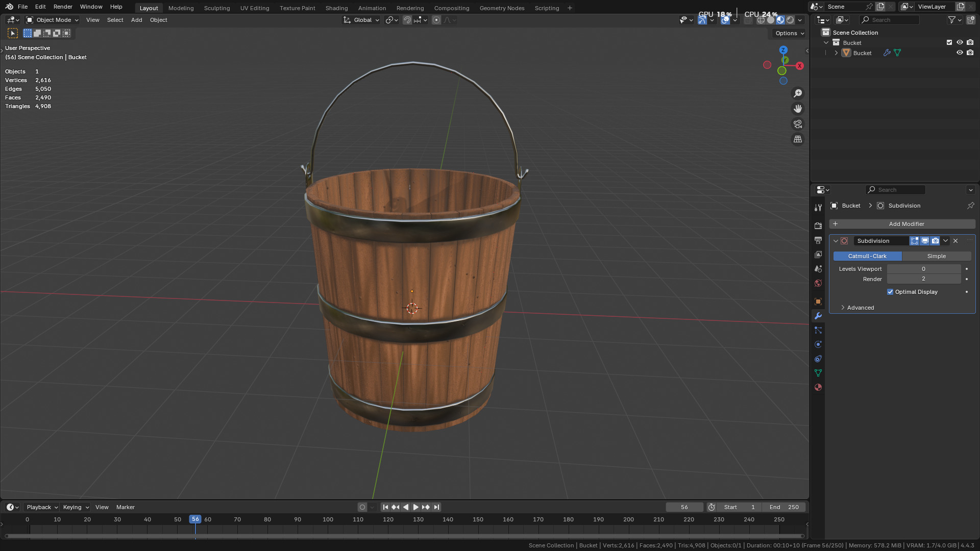Open the Object Constraints properties tab
The width and height of the screenshot is (980, 551).
818,359
